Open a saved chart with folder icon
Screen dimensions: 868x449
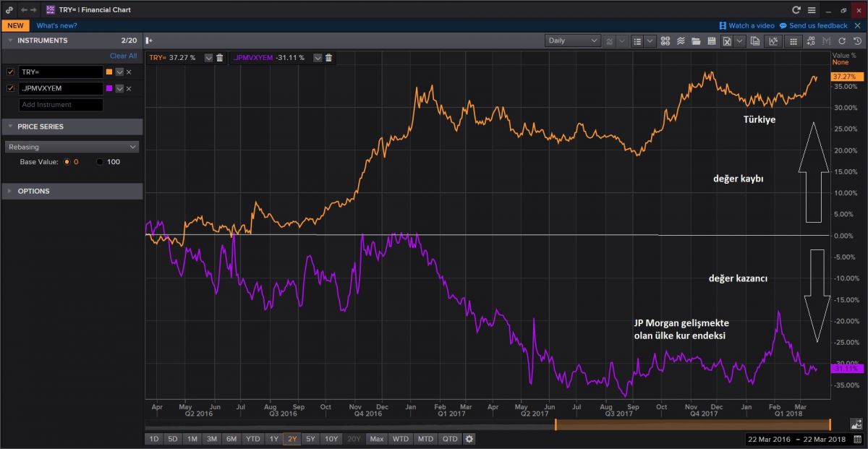696,40
